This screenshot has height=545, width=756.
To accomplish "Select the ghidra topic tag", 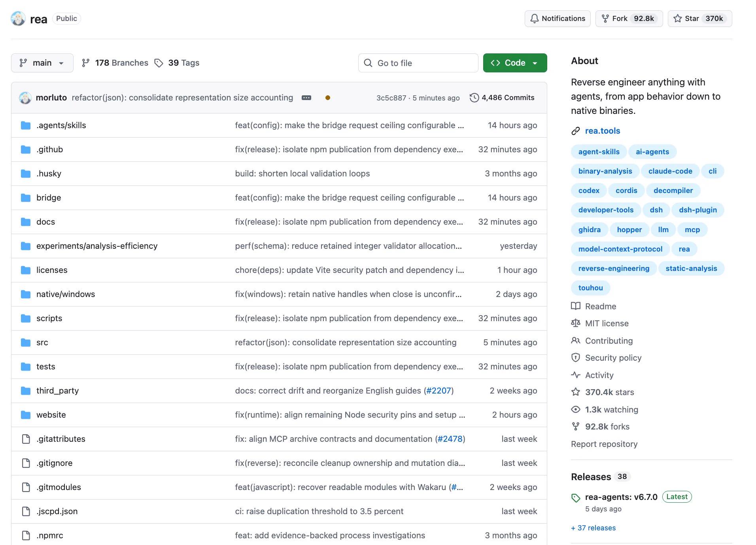I will [590, 230].
